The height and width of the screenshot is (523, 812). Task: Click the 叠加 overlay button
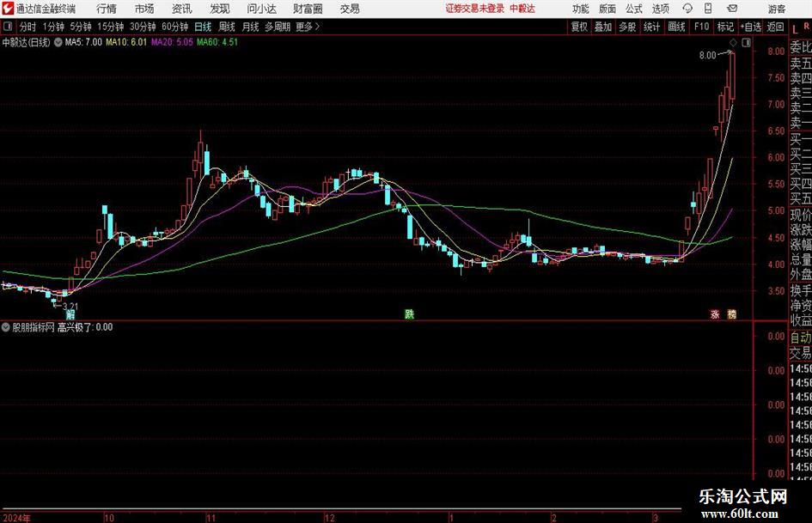[x=603, y=27]
